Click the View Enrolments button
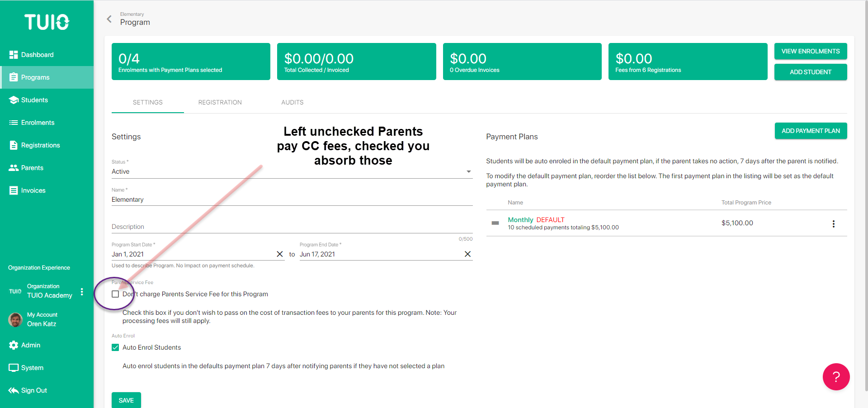The height and width of the screenshot is (408, 868). tap(811, 51)
